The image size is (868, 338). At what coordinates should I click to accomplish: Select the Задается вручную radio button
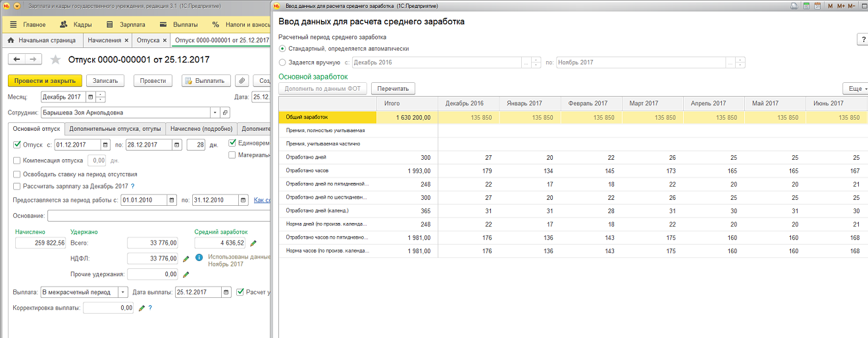pos(282,62)
